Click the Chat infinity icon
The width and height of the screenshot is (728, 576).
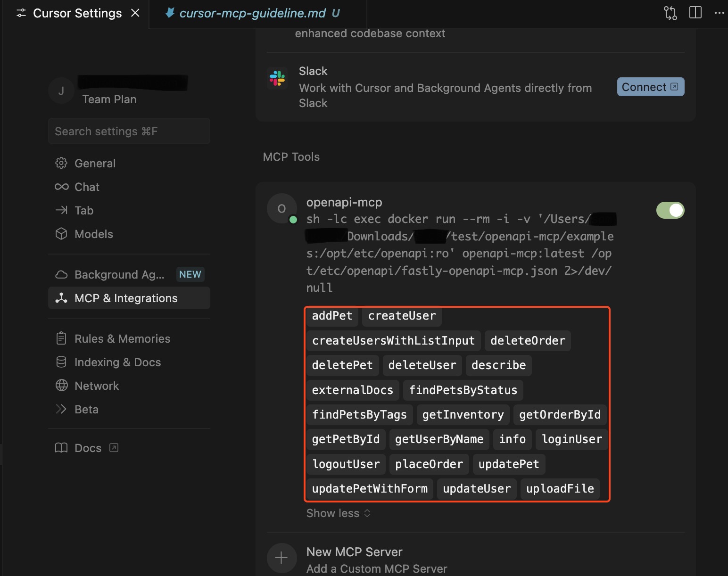click(61, 187)
